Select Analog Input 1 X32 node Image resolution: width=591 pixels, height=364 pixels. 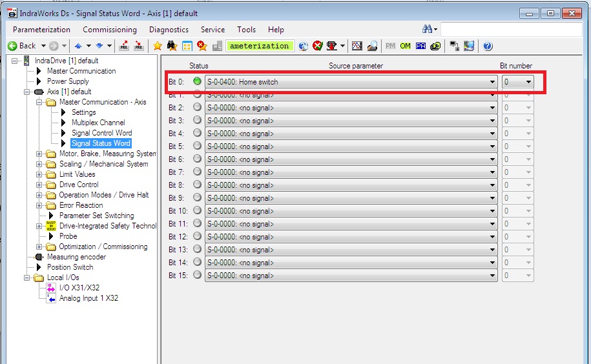[x=88, y=298]
